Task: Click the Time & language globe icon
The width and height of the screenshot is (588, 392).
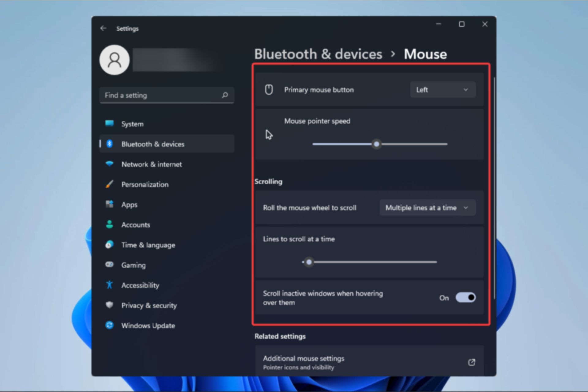Action: (x=109, y=244)
